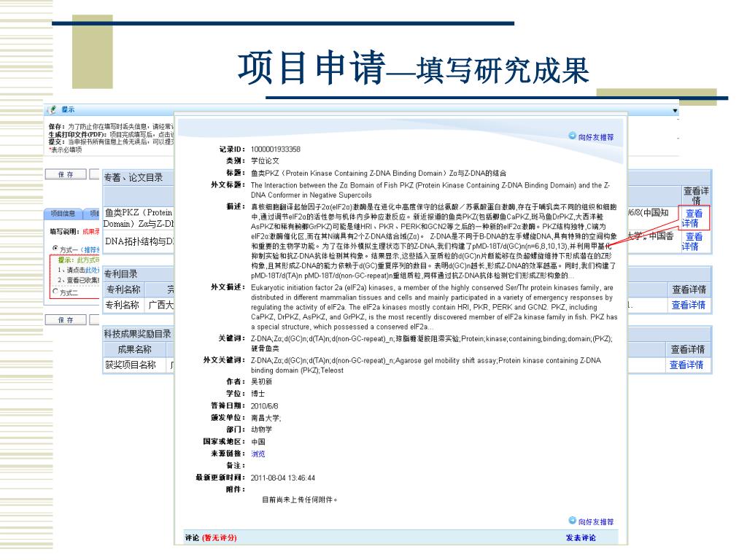747x560 pixels.
Task: Click the 获奖项目名称 cell
Action: tap(131, 365)
